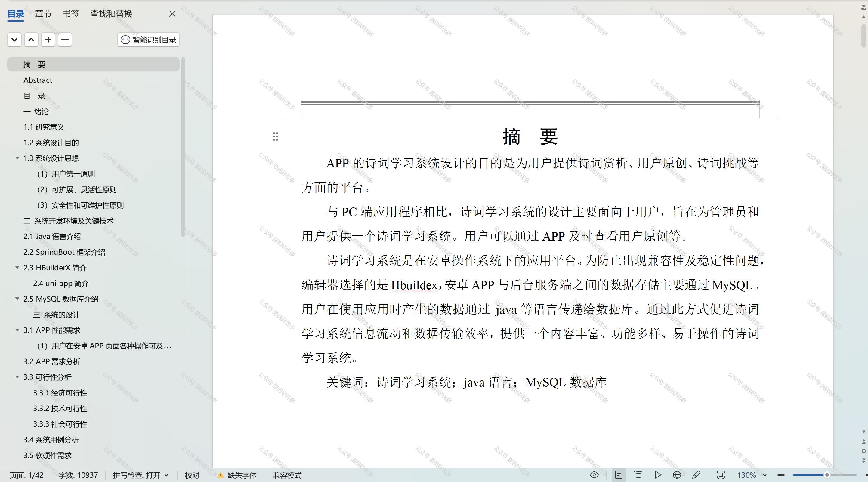The height and width of the screenshot is (482, 868).
Task: Switch to web layout globe icon
Action: (677, 475)
